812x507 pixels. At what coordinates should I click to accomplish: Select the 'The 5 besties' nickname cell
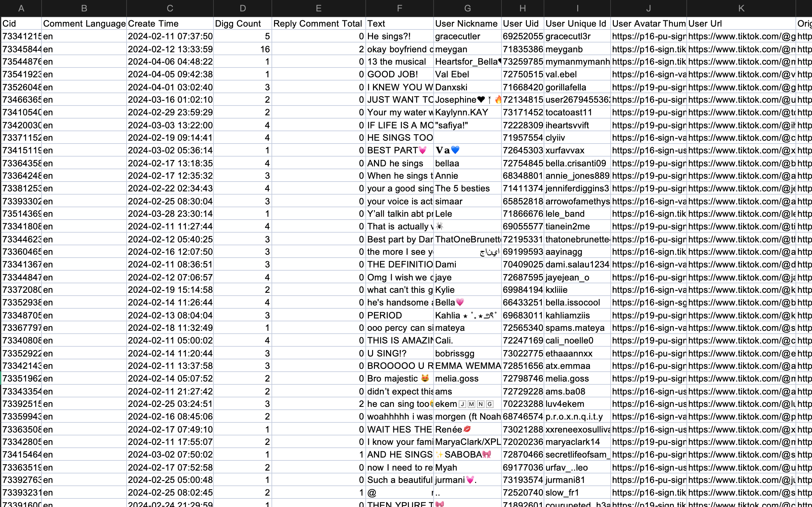[467, 189]
